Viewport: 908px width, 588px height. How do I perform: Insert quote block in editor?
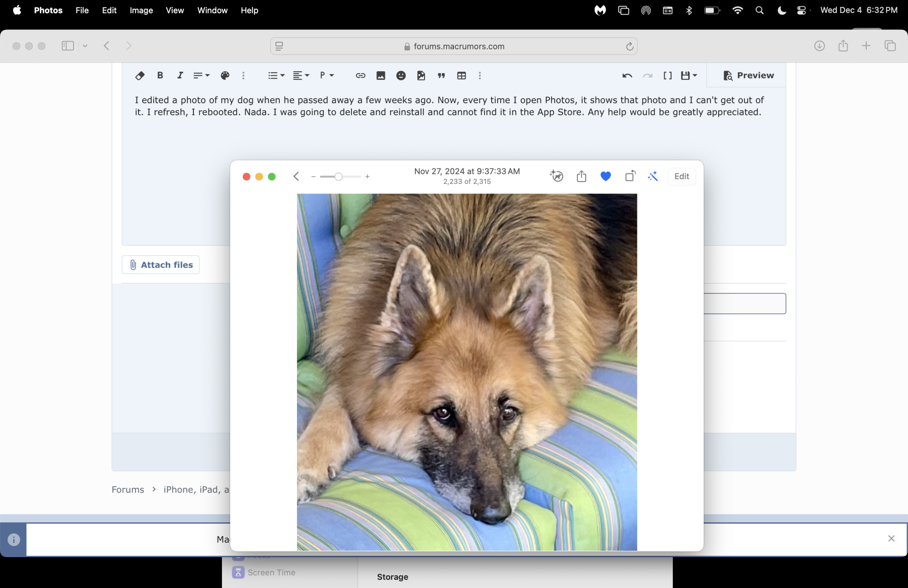pos(441,76)
